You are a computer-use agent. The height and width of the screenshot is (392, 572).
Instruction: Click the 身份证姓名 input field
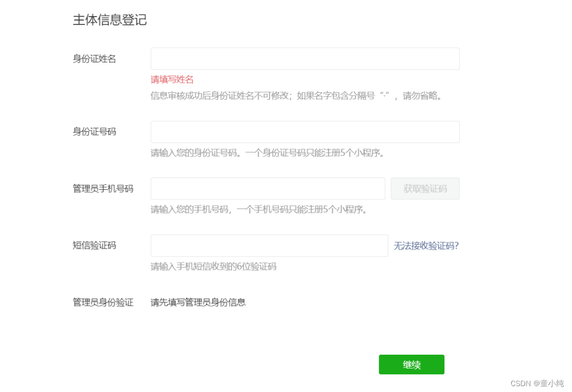pos(305,59)
